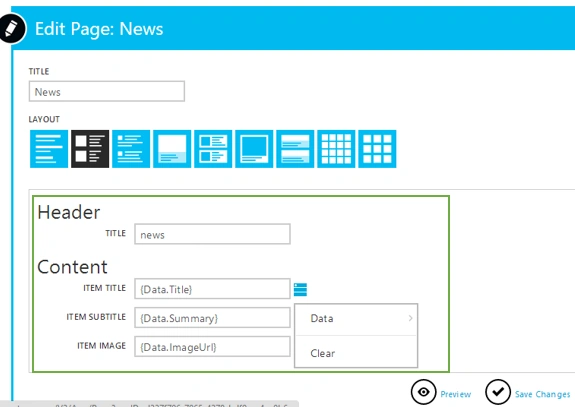Image resolution: width=575 pixels, height=407 pixels.
Task: Click the eye Preview icon
Action: coord(424,392)
